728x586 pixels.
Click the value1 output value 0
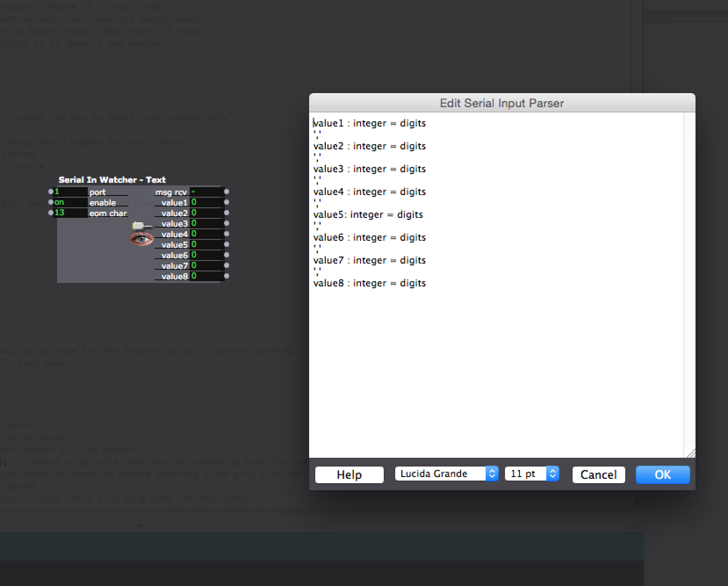(207, 203)
